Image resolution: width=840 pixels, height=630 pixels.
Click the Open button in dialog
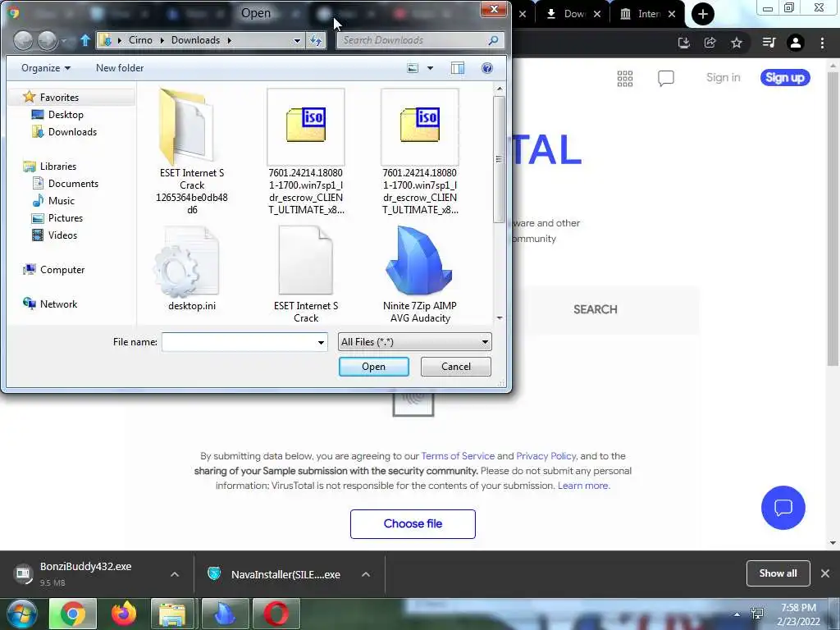(373, 367)
